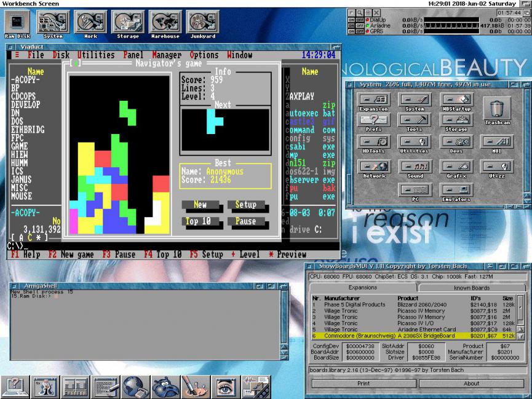Switch GPRS connection ON
The height and width of the screenshot is (399, 532).
352,31
